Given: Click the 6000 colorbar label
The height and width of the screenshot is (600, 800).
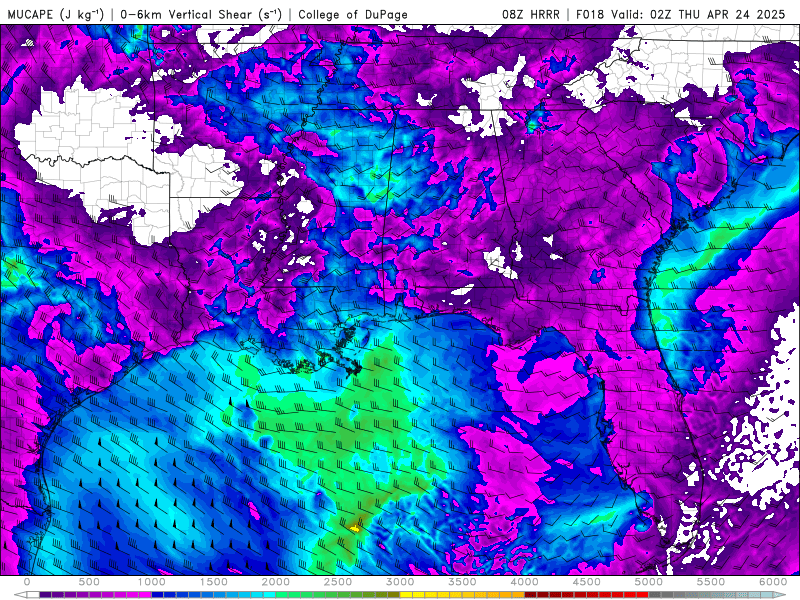Looking at the screenshot, I should point(773,582).
